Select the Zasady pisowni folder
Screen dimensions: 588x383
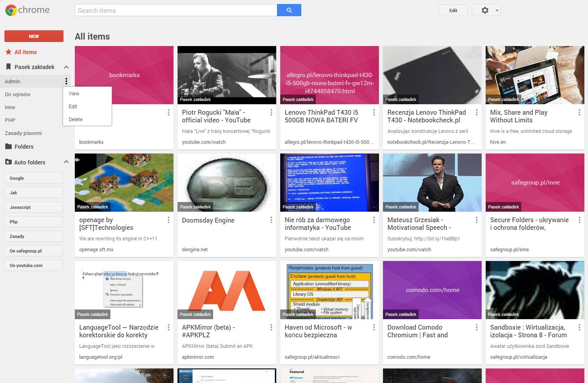click(x=23, y=133)
